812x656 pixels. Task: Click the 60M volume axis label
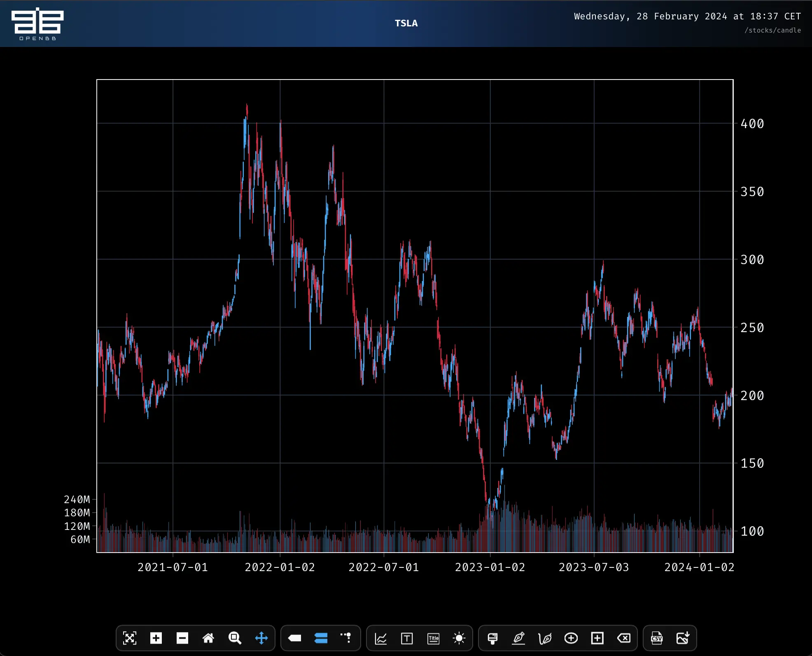(x=80, y=540)
